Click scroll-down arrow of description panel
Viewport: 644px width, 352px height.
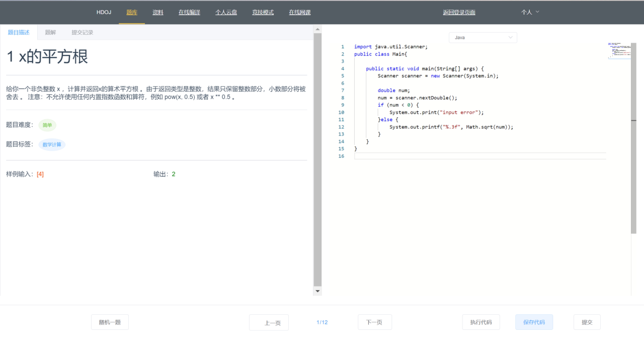click(317, 291)
